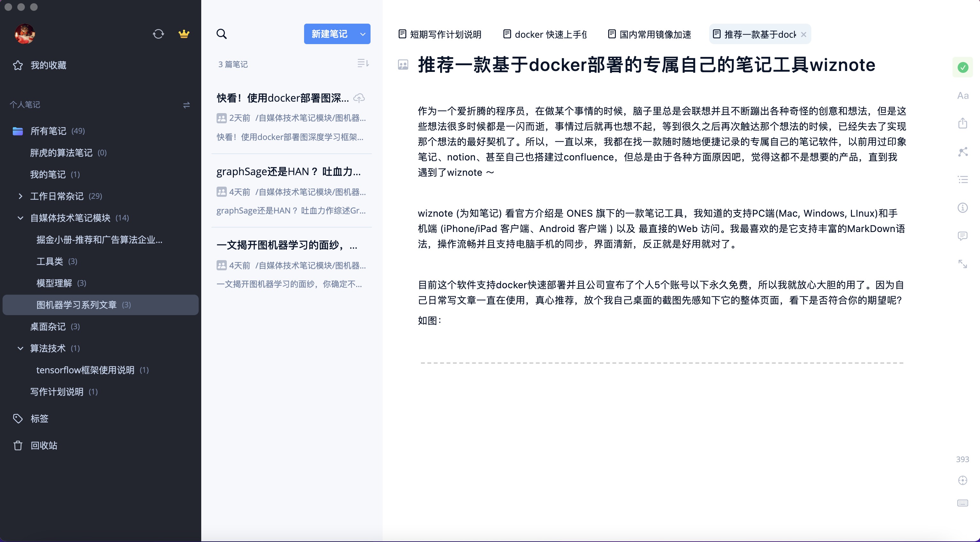
Task: Open the note search magnifier
Action: pos(221,34)
